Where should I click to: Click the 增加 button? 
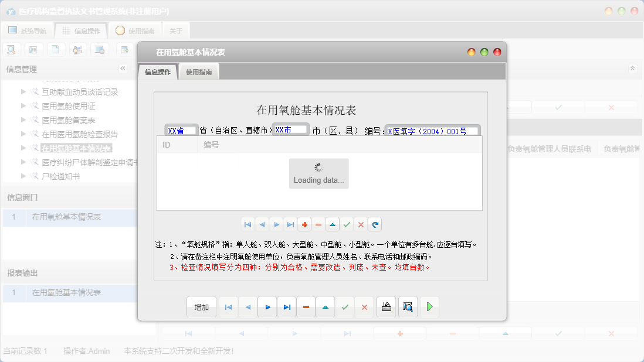[201, 307]
